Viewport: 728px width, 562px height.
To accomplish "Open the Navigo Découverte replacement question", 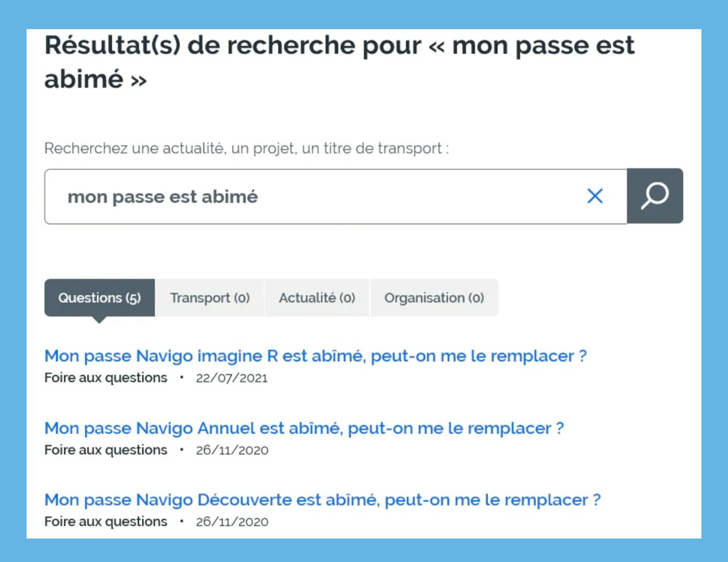I will 322,500.
